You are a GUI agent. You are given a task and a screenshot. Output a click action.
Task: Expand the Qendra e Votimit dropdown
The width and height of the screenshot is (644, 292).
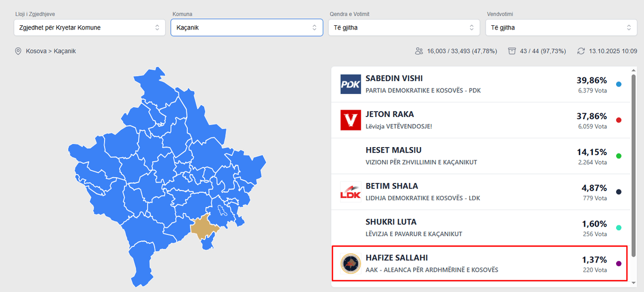coord(404,27)
